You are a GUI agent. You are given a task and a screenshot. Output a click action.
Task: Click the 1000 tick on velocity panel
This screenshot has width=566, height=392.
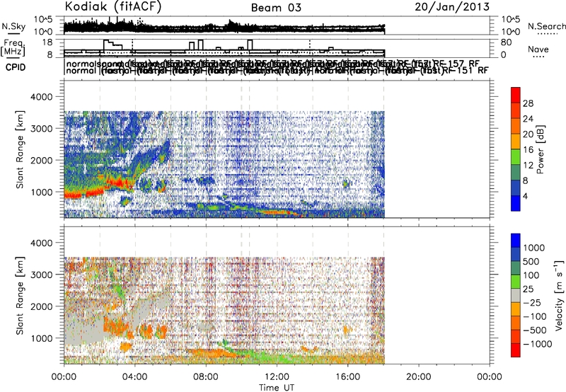[41, 338]
